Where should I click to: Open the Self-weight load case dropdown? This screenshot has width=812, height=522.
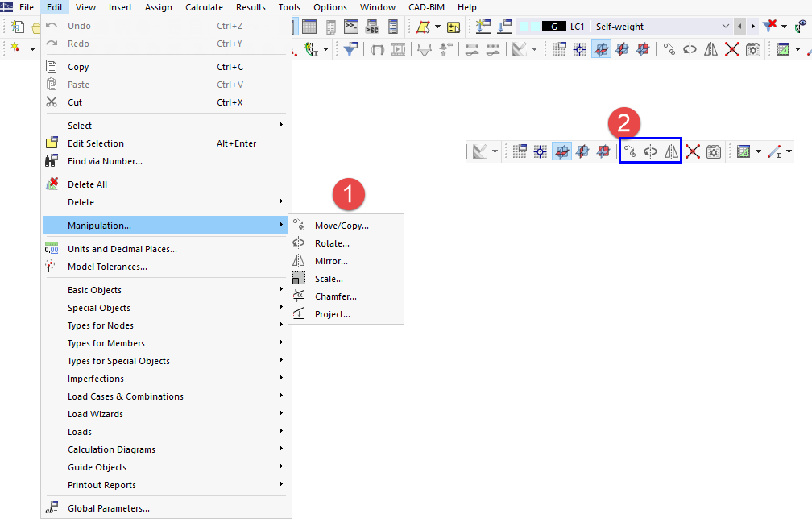coord(724,25)
